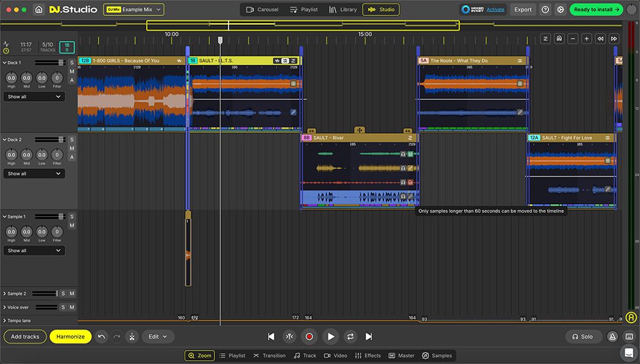
Task: Open the chat support bubble icon
Action: pyautogui.click(x=629, y=352)
